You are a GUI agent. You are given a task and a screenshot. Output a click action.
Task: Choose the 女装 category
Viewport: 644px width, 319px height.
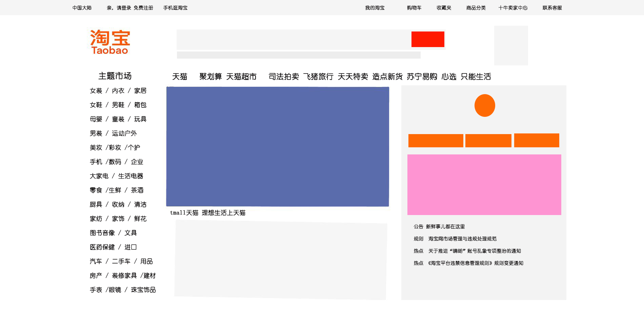coord(96,91)
